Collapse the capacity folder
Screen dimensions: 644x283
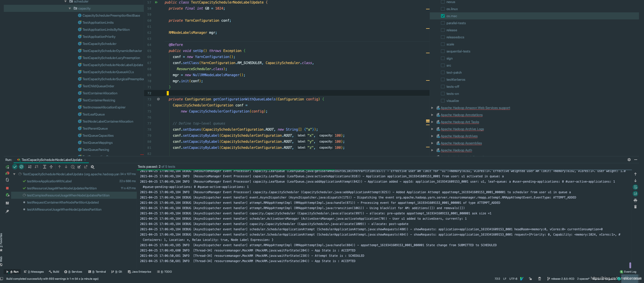[70, 8]
